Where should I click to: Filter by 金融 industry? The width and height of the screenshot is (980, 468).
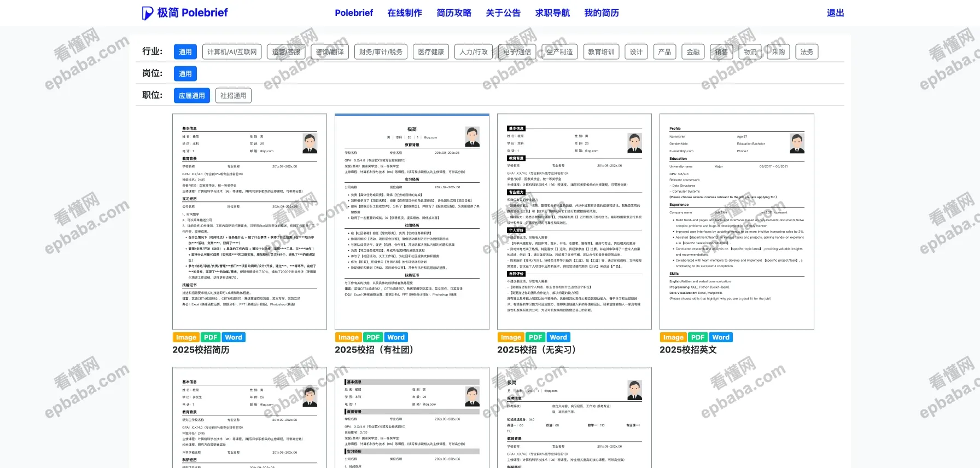[x=693, y=51]
